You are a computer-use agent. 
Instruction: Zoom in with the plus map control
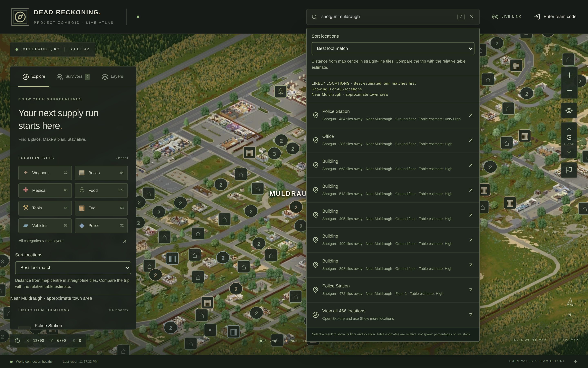click(569, 75)
